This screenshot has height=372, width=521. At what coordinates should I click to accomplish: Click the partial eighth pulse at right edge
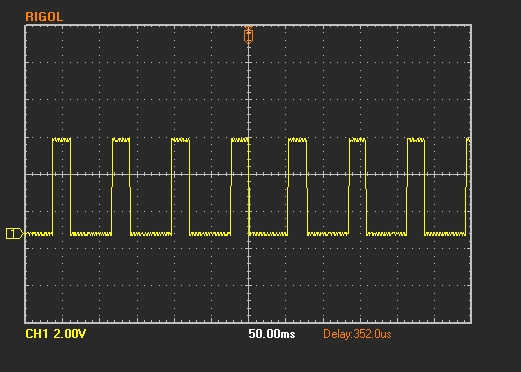tap(468, 140)
